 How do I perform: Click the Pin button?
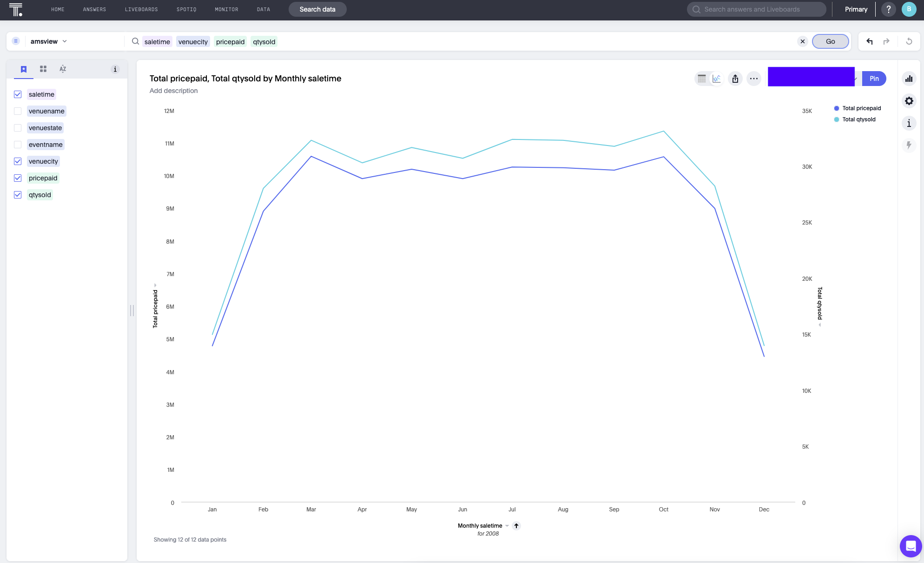pyautogui.click(x=874, y=79)
